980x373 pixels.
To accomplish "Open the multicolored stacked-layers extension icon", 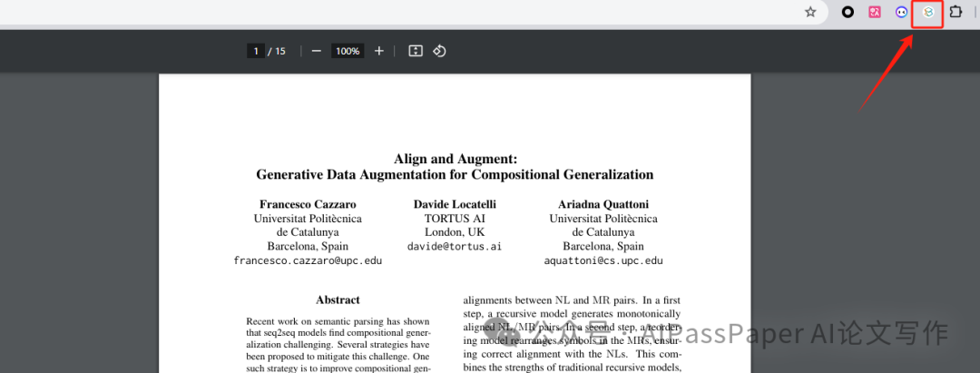I will (x=928, y=12).
